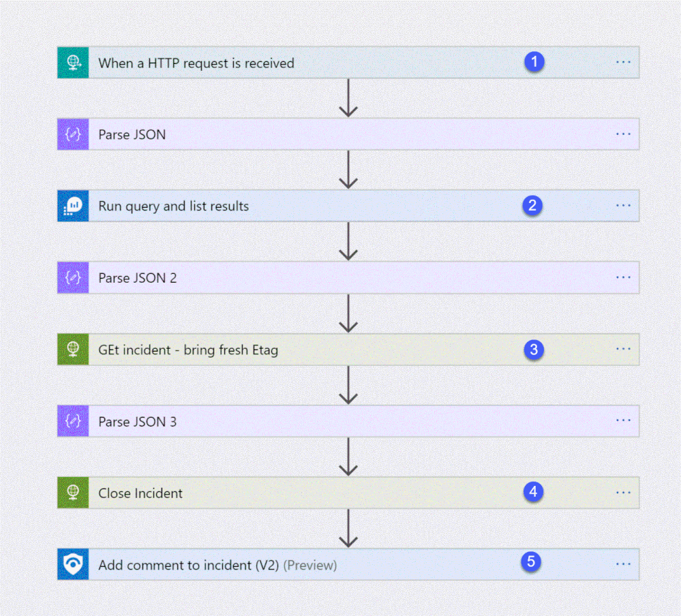681x616 pixels.
Task: Click the first Parse JSON curly-brace icon
Action: pos(73,134)
